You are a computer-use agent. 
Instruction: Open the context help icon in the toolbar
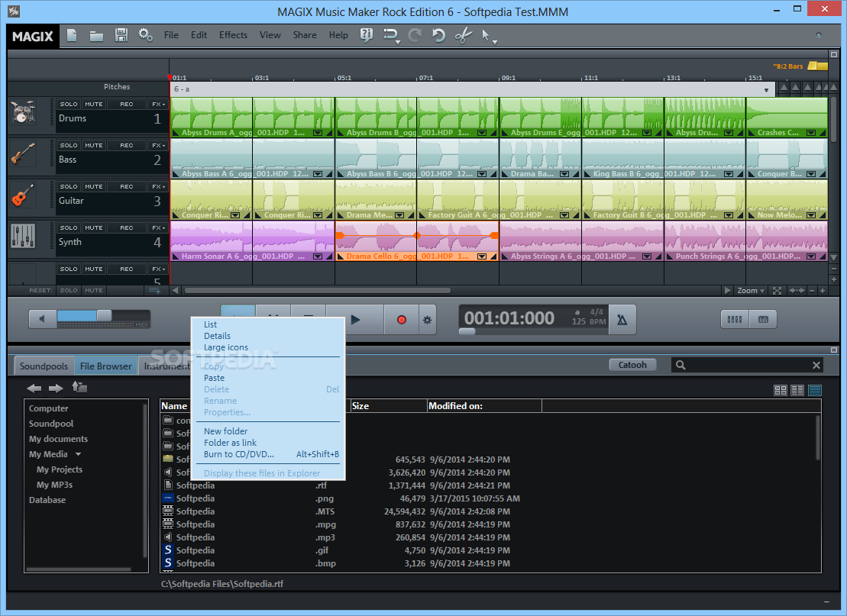(367, 35)
